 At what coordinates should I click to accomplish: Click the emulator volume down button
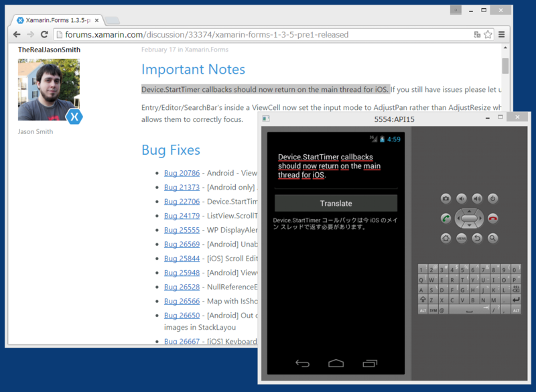[462, 198]
